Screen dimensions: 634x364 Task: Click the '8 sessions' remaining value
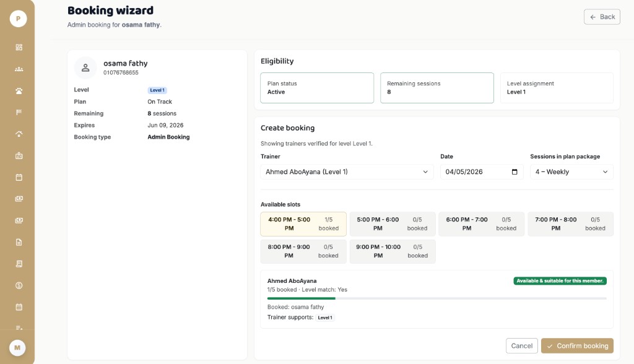pyautogui.click(x=162, y=114)
